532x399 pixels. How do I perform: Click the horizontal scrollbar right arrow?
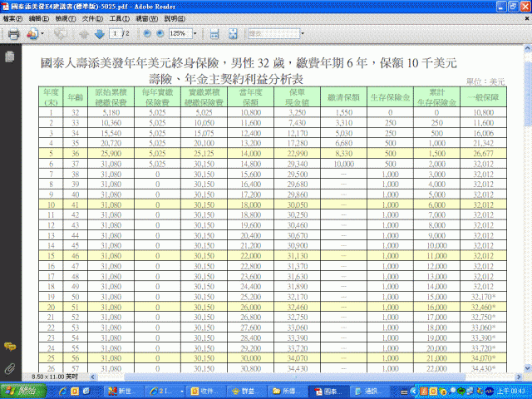pyautogui.click(x=519, y=377)
